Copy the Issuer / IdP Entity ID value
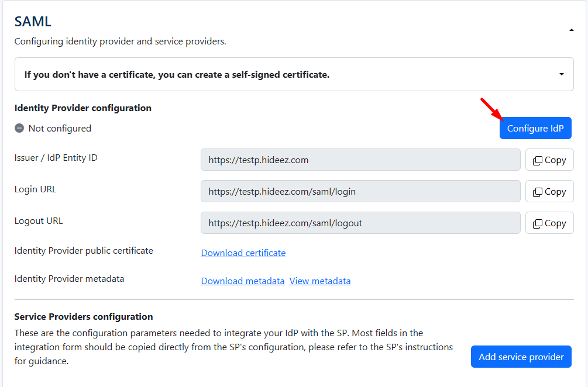 tap(549, 160)
